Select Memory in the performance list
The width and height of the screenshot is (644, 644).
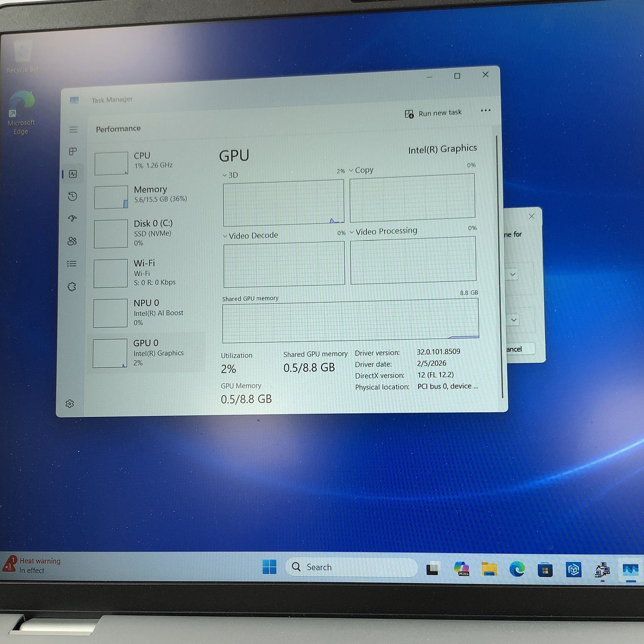point(147,196)
